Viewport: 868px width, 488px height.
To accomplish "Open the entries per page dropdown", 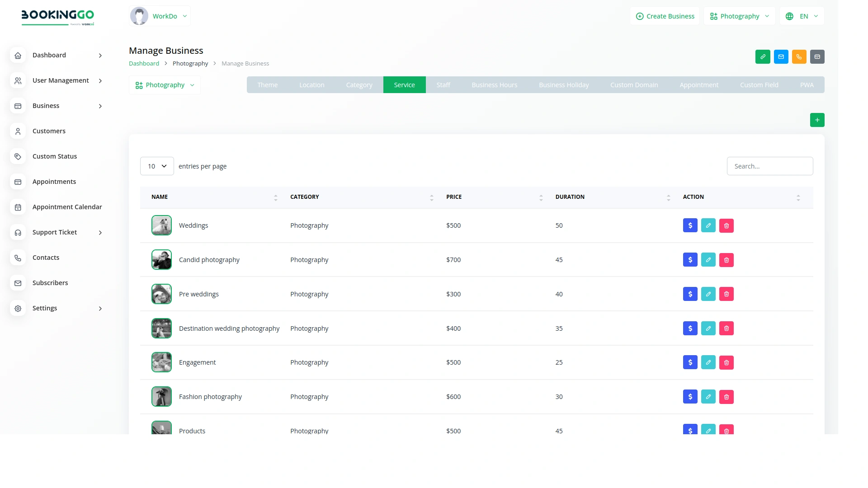I will 156,166.
